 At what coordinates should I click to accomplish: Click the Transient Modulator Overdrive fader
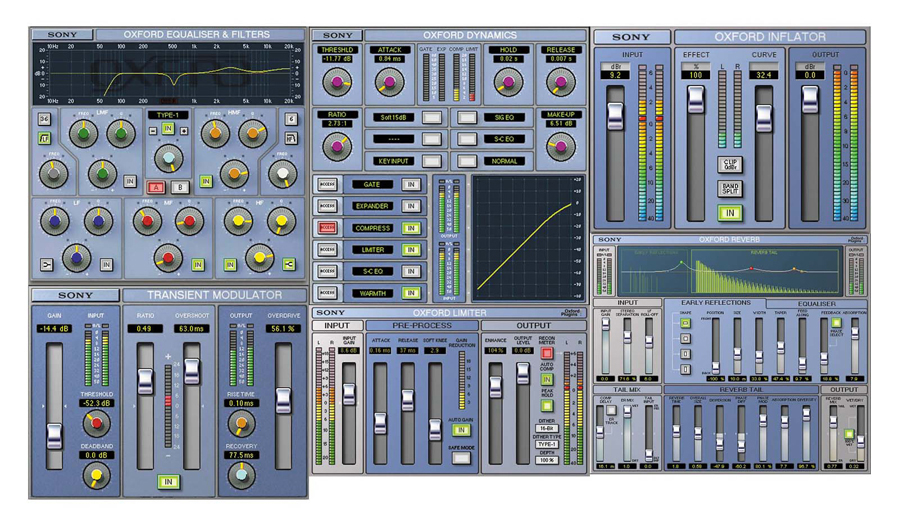[284, 400]
